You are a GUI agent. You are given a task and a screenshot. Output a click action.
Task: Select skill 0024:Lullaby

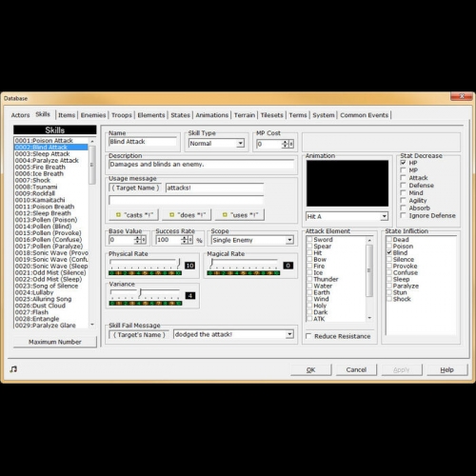(50, 292)
